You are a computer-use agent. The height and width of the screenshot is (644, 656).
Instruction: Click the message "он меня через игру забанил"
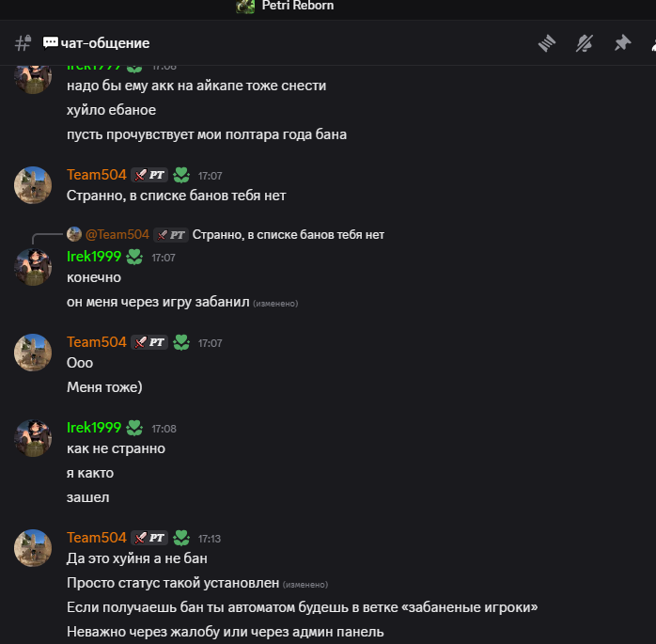(x=158, y=303)
